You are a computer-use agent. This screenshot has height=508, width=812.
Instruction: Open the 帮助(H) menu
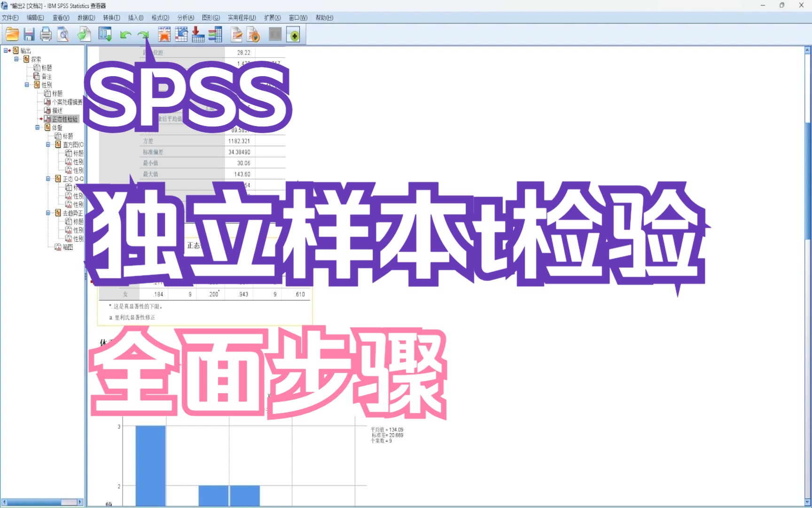click(x=324, y=17)
